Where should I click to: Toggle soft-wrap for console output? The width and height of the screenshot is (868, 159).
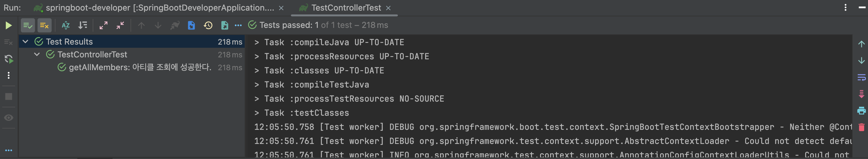pos(861,78)
